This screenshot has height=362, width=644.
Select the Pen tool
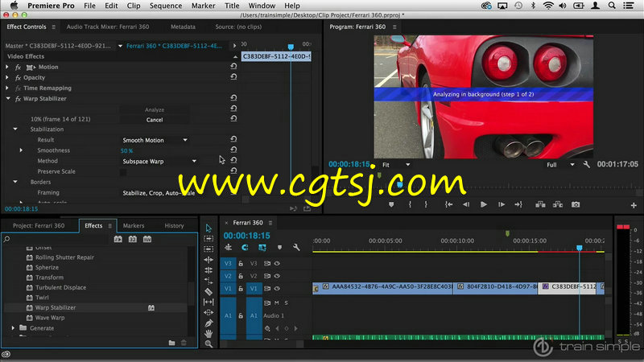pos(208,323)
